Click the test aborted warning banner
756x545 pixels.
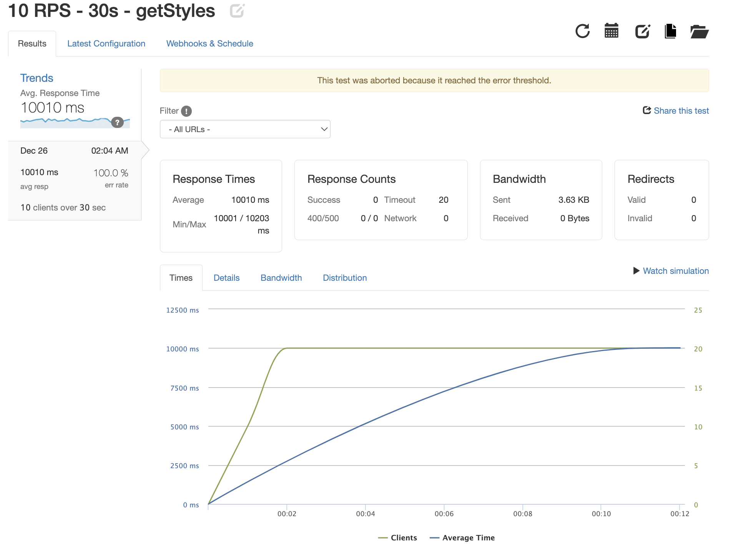[434, 80]
